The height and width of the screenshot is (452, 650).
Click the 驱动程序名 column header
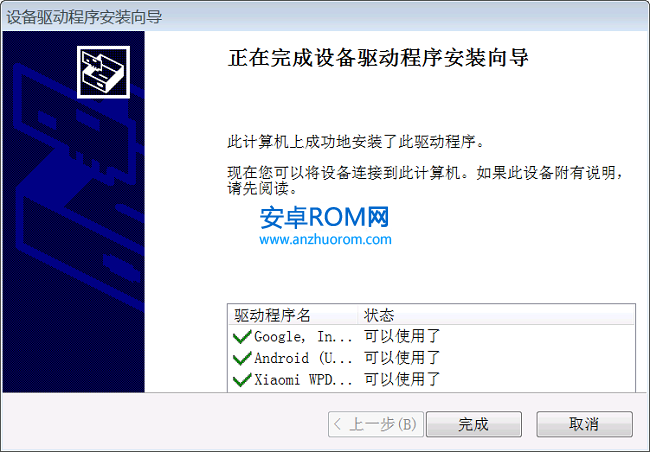(293, 315)
